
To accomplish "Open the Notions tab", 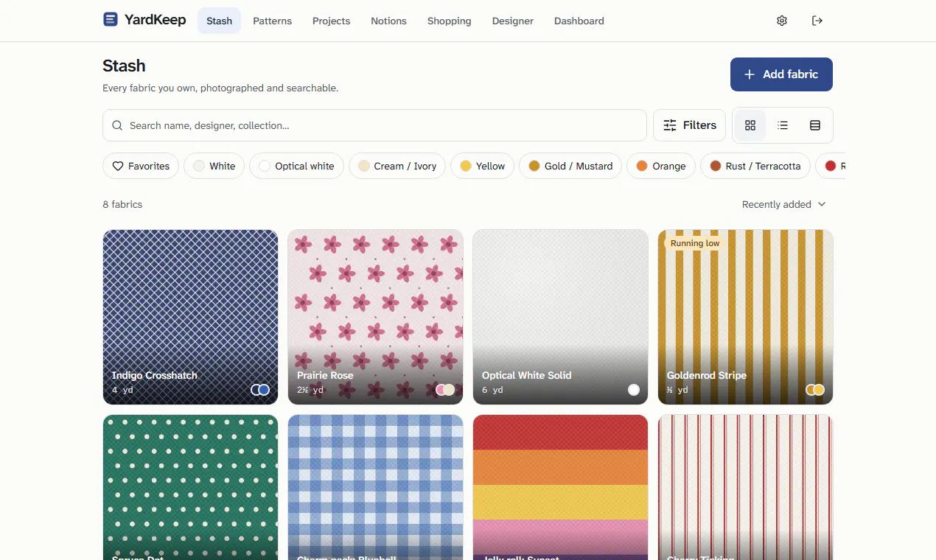I will [x=388, y=21].
